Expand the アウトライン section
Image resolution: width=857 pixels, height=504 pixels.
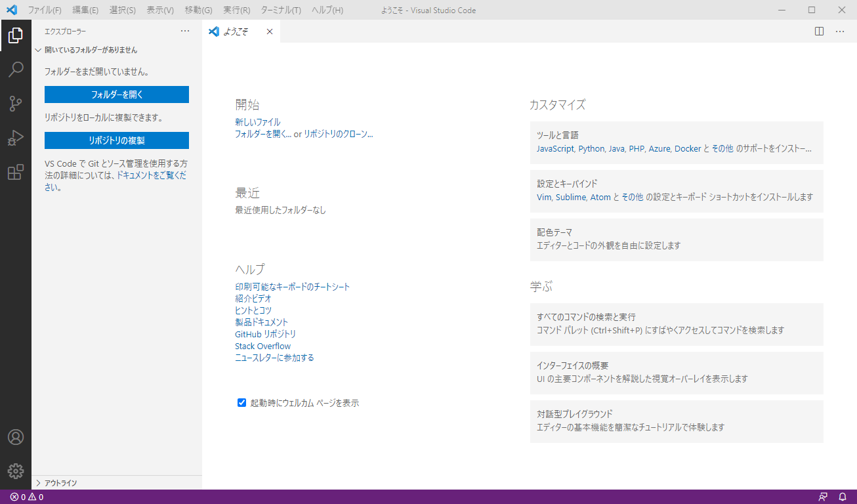click(117, 482)
